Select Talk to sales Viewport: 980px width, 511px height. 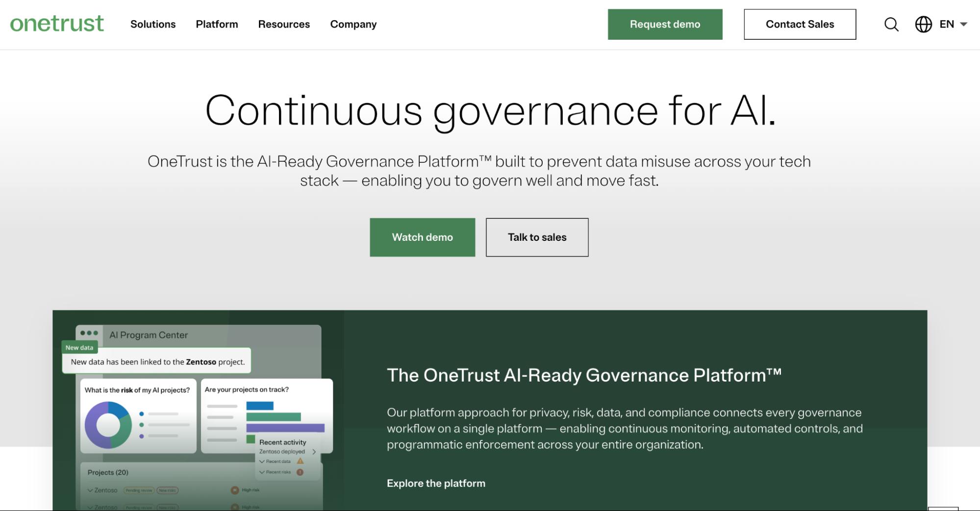(x=537, y=237)
